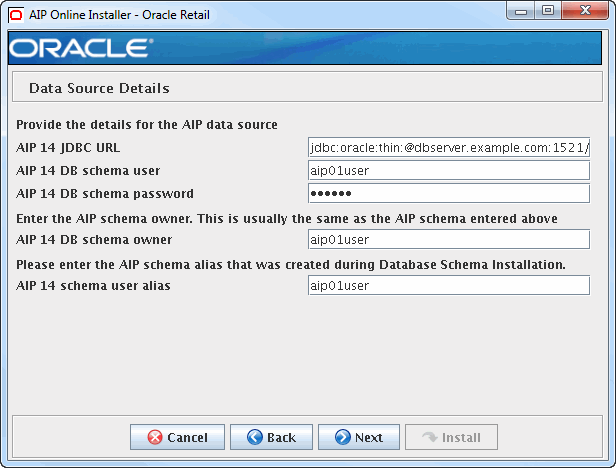Maximize the installer window
Viewport: 616px width, 468px height.
tap(548, 11)
